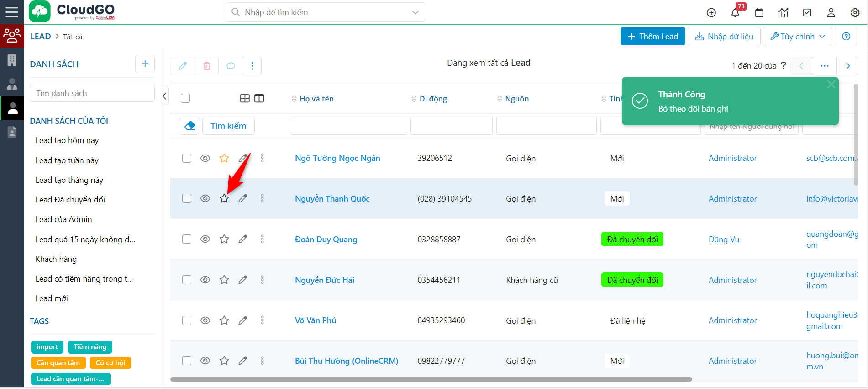Select Lead mới list
Viewport: 868px width, 389px height.
[52, 298]
